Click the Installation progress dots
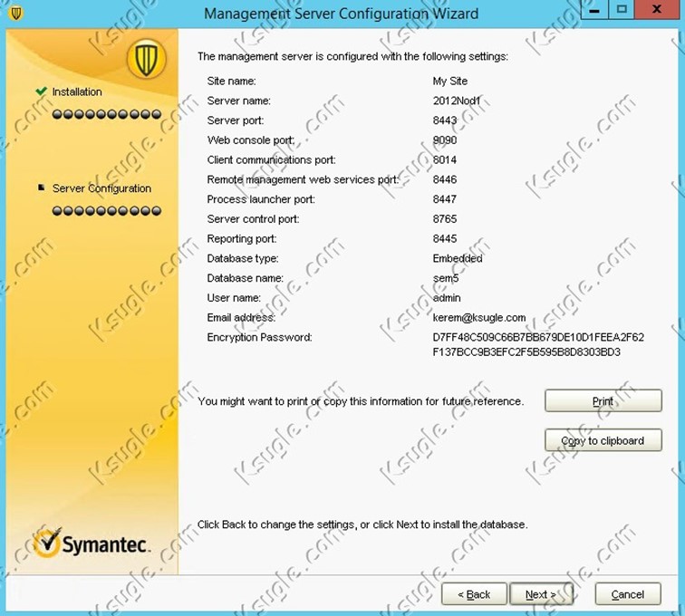Image resolution: width=685 pixels, height=616 pixels. (x=107, y=114)
